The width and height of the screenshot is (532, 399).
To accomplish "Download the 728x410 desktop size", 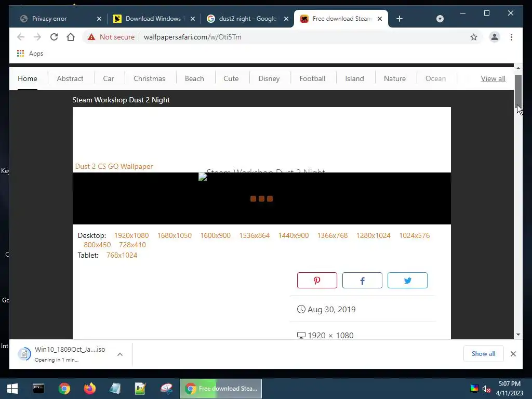I will (x=132, y=245).
